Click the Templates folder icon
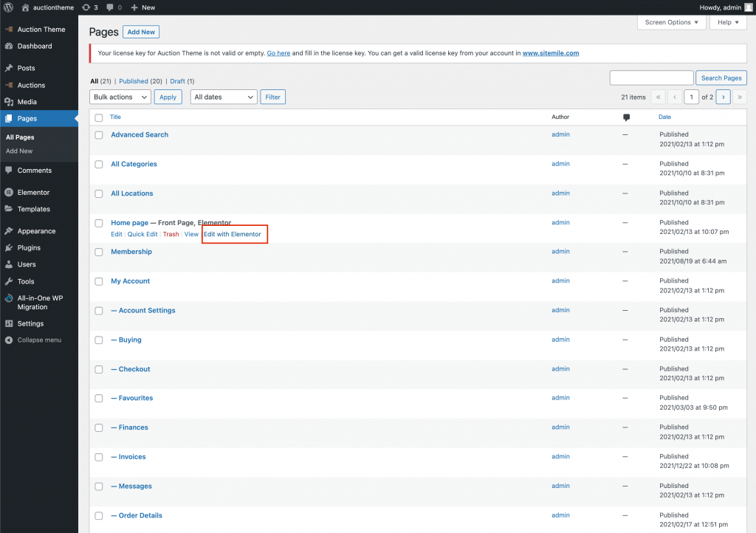 9,209
